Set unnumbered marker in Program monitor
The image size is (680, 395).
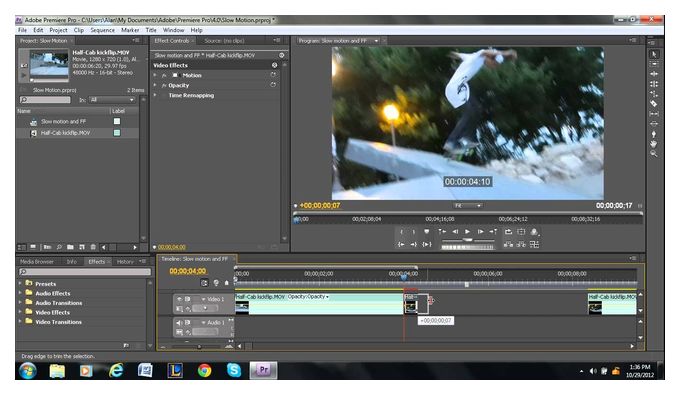pyautogui.click(x=426, y=232)
